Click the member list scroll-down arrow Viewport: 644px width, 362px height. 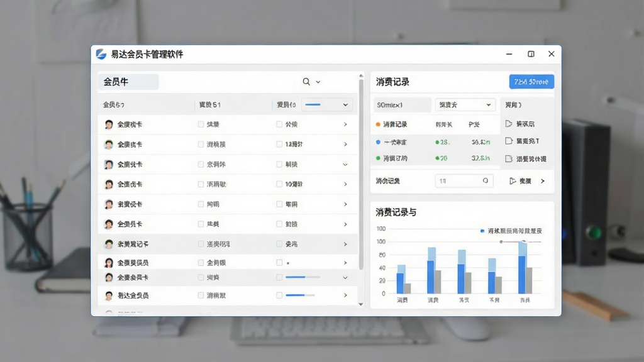pyautogui.click(x=361, y=304)
